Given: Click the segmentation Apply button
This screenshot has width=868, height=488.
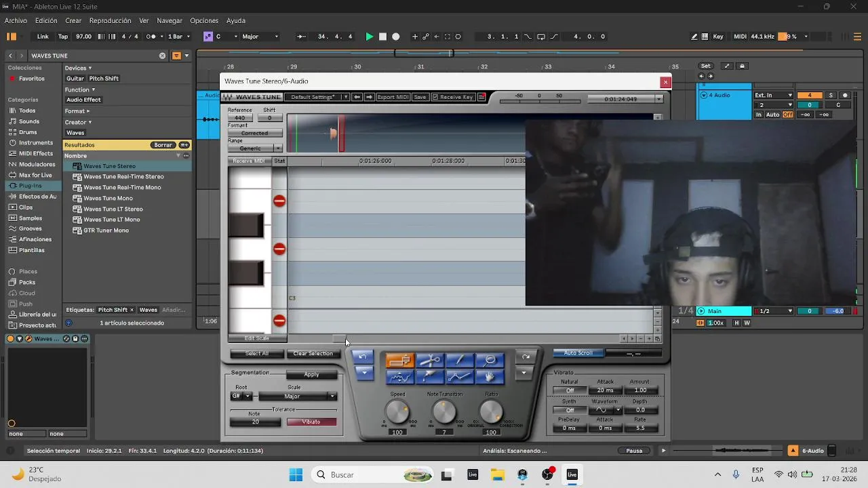Looking at the screenshot, I should pyautogui.click(x=311, y=375).
